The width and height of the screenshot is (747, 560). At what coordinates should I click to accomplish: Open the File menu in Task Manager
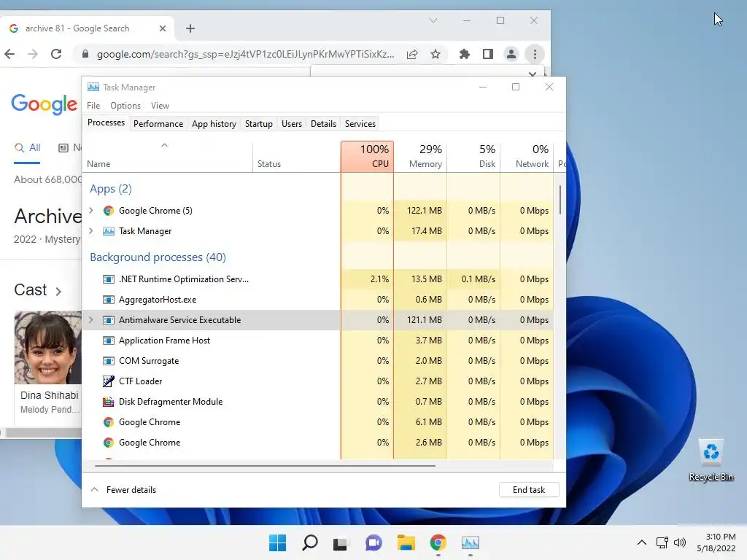pos(93,106)
